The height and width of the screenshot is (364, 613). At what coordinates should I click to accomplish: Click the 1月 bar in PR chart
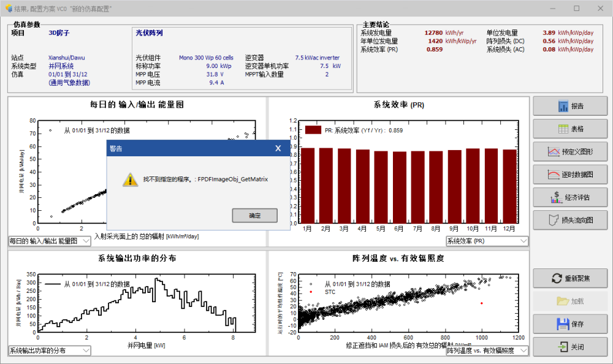click(308, 184)
